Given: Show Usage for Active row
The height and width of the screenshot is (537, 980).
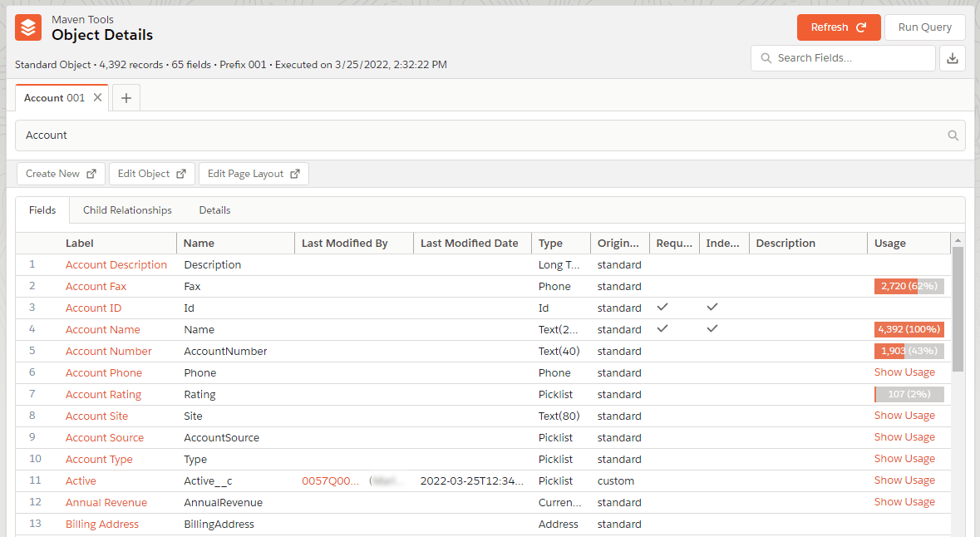Looking at the screenshot, I should (904, 480).
